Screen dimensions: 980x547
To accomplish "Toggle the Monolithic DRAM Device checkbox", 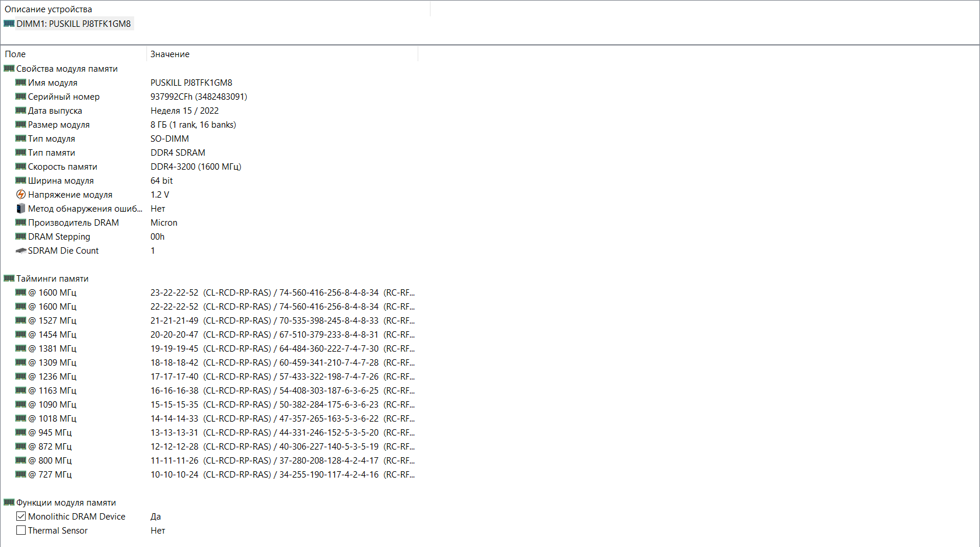I will 21,516.
